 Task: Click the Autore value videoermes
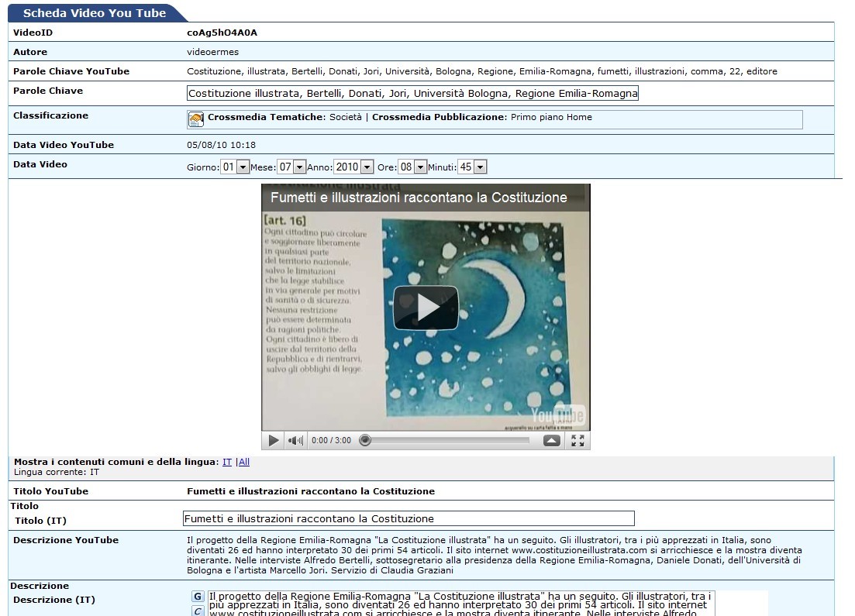pyautogui.click(x=212, y=53)
